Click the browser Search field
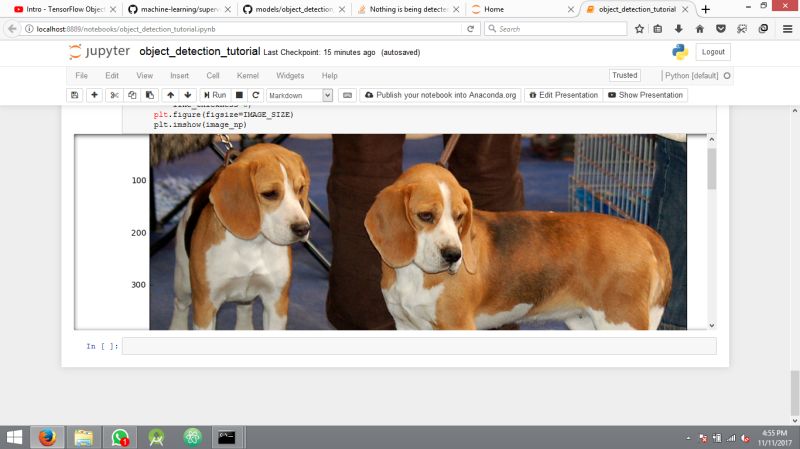 point(555,29)
